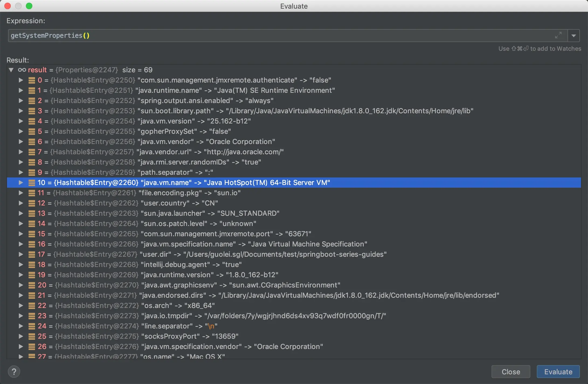Click the help question mark button
This screenshot has width=588, height=384.
(14, 372)
